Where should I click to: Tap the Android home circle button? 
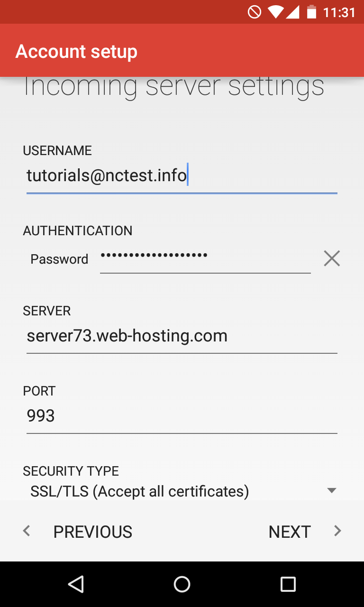(x=182, y=584)
